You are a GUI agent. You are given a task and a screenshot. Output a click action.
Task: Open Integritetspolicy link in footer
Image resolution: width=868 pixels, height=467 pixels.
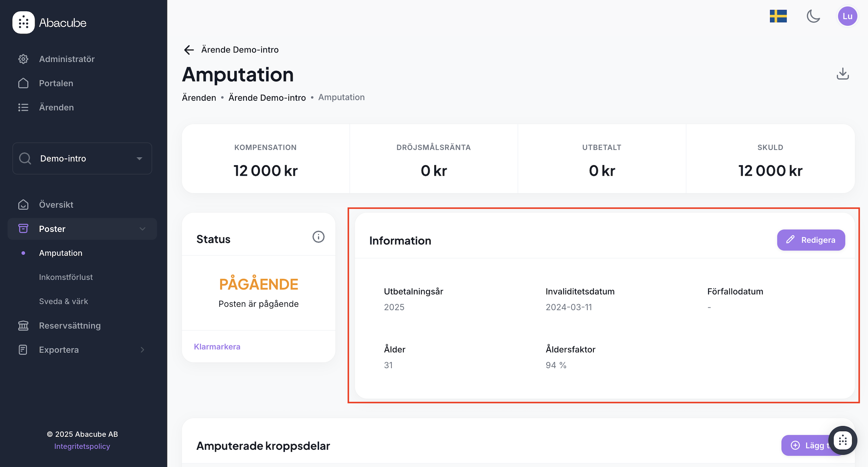(x=82, y=446)
